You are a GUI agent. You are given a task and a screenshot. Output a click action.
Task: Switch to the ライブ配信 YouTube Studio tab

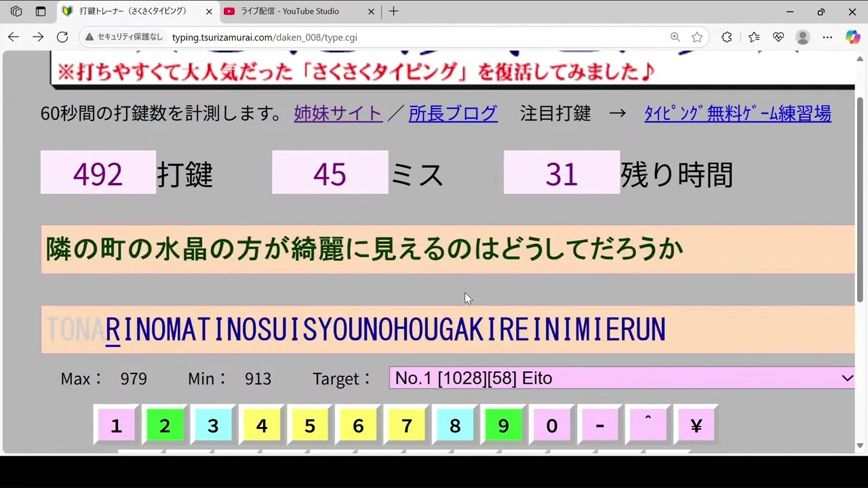pos(300,12)
